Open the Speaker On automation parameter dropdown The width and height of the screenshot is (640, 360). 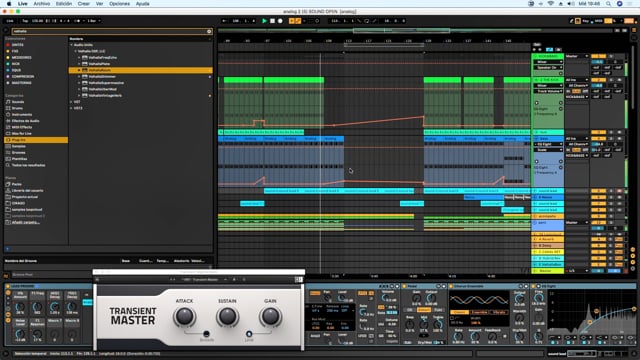click(549, 67)
